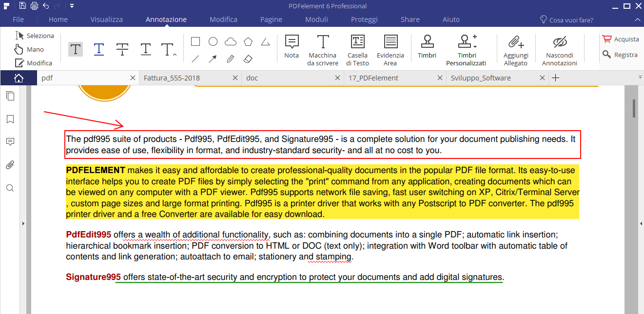This screenshot has height=314, width=644.
Task: Select the arrow drawing tool
Action: pos(213,59)
